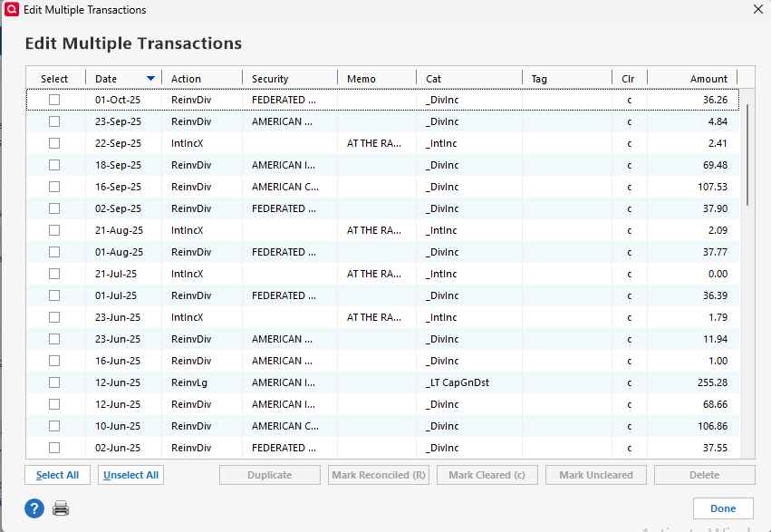Click the 23-Jun-25 IntIncX action cell
The height and width of the screenshot is (532, 771).
187,317
